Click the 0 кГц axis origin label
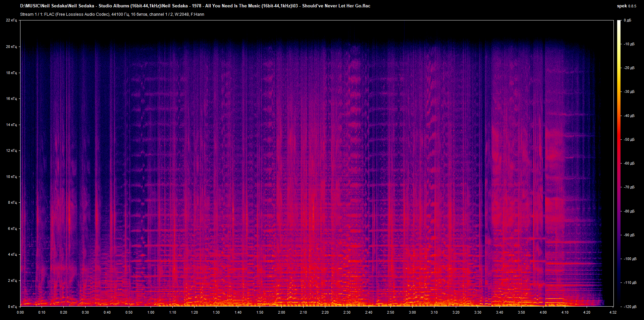Screen dimensions: 644x320 pyautogui.click(x=12, y=307)
